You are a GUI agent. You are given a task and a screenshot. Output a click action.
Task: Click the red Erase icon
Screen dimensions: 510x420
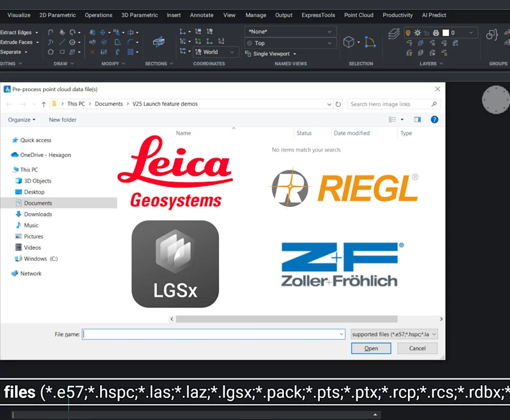(x=92, y=52)
